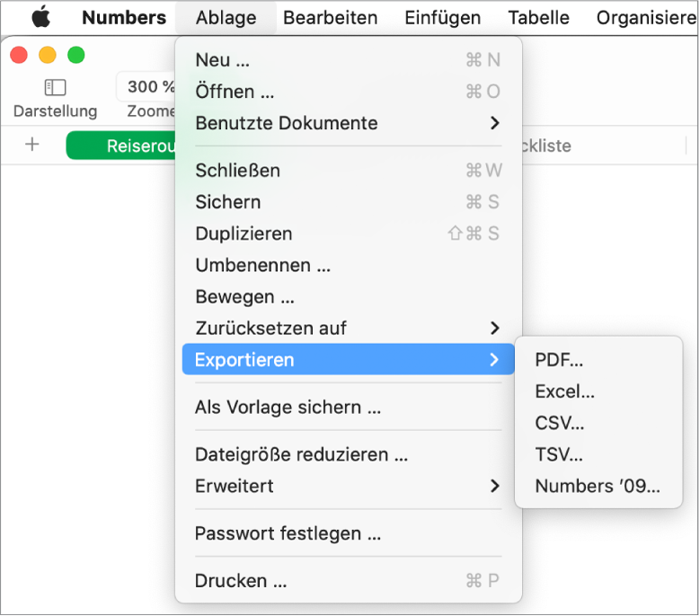Click the Darstellung sidebar view icon
This screenshot has width=700, height=616.
point(56,87)
